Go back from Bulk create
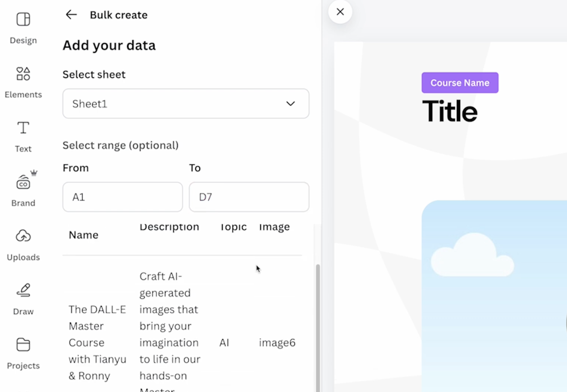 pos(71,15)
